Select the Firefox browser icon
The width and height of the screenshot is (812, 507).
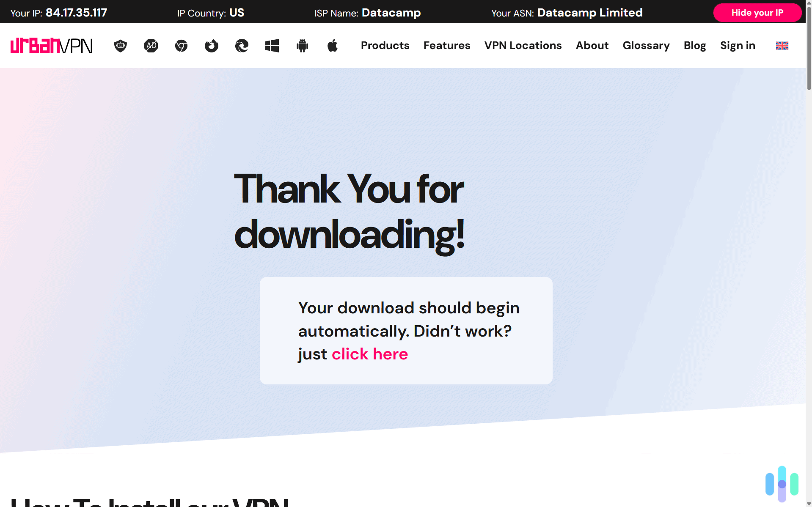click(212, 46)
